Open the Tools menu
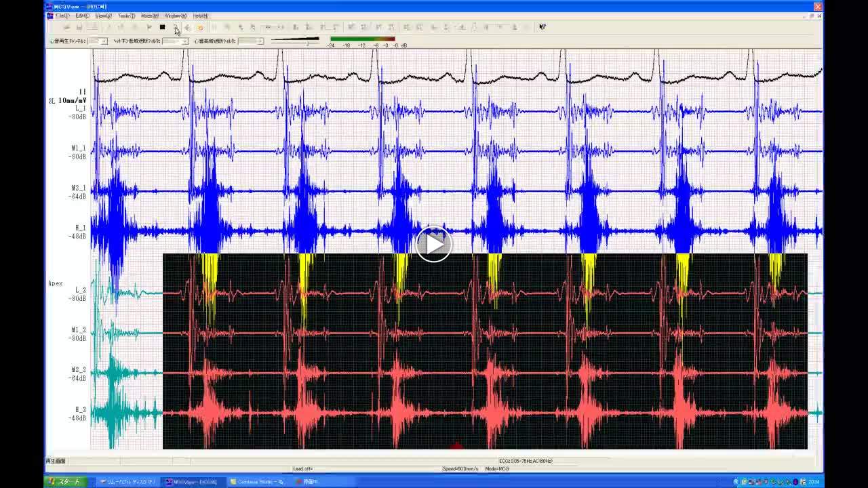Viewport: 868px width, 488px height. click(x=126, y=16)
